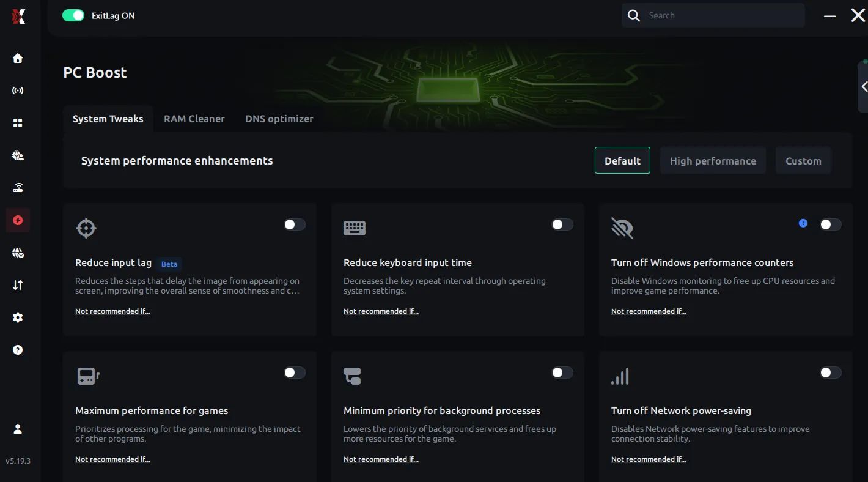The image size is (868, 482).
Task: Click the router Wi-Fi sidebar icon
Action: [18, 188]
